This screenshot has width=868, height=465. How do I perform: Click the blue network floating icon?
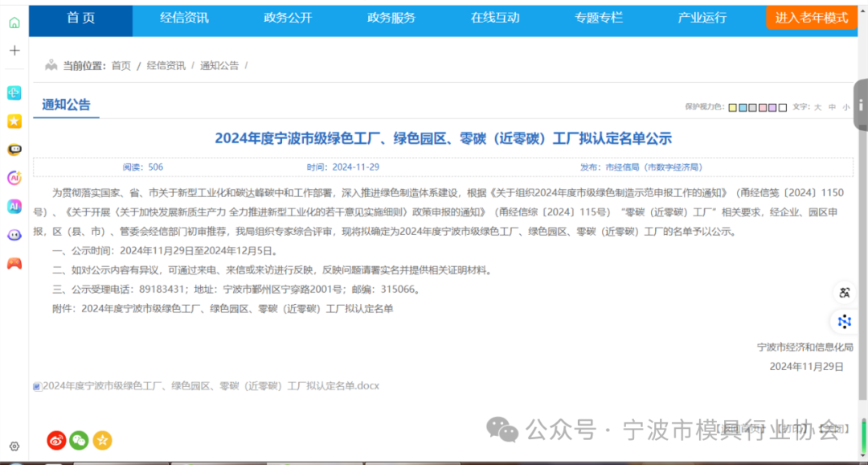pos(844,322)
